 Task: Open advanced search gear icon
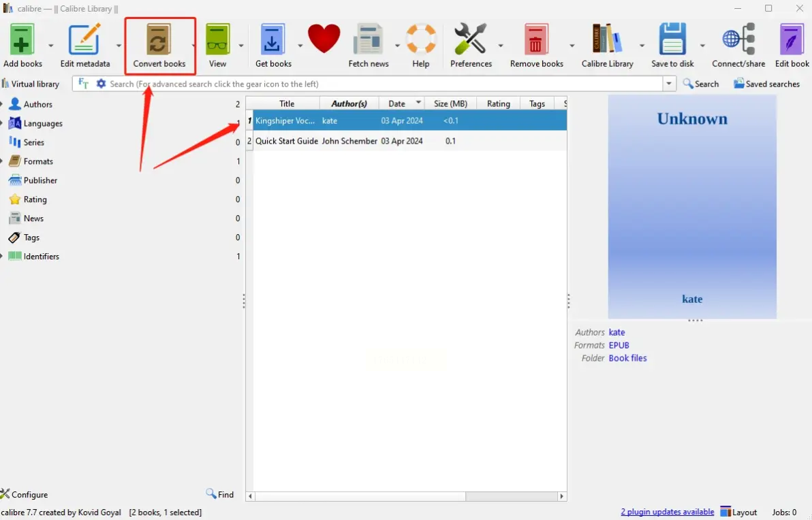pyautogui.click(x=101, y=83)
